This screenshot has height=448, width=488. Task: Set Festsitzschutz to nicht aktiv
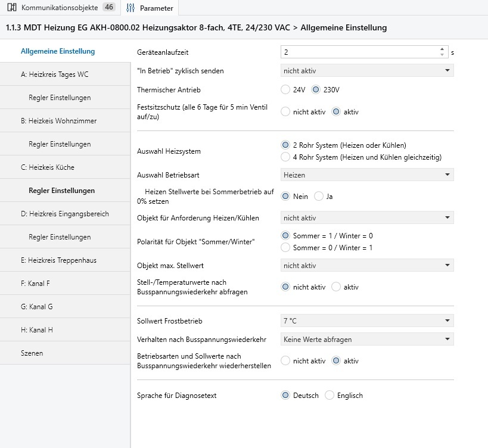point(285,111)
